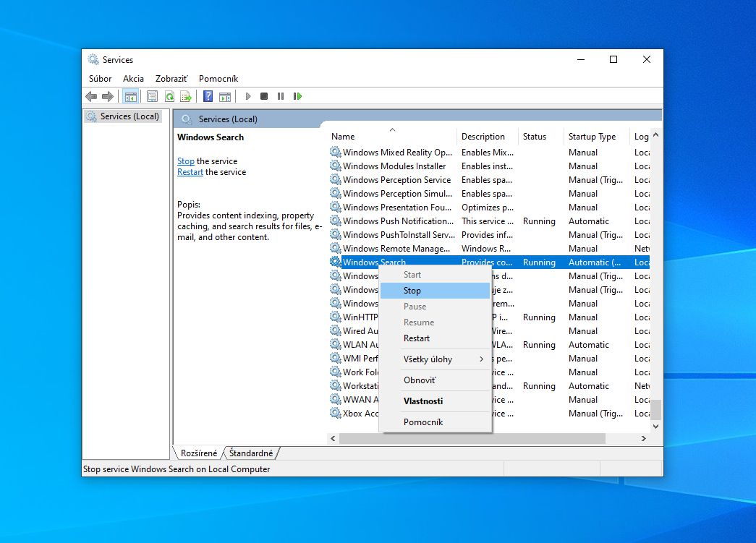Click the Stop Service square icon
Viewport: 756px width, 543px height.
pyautogui.click(x=264, y=96)
